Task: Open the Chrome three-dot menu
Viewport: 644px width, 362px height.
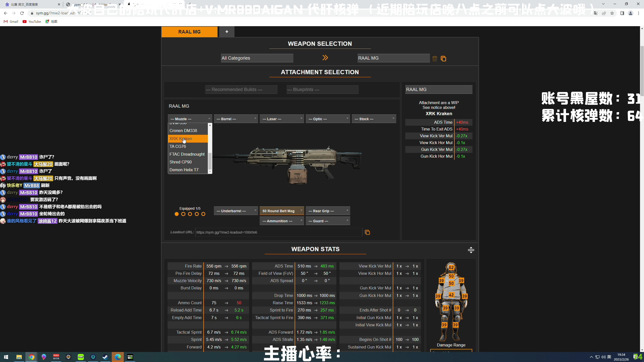Action: pyautogui.click(x=638, y=13)
